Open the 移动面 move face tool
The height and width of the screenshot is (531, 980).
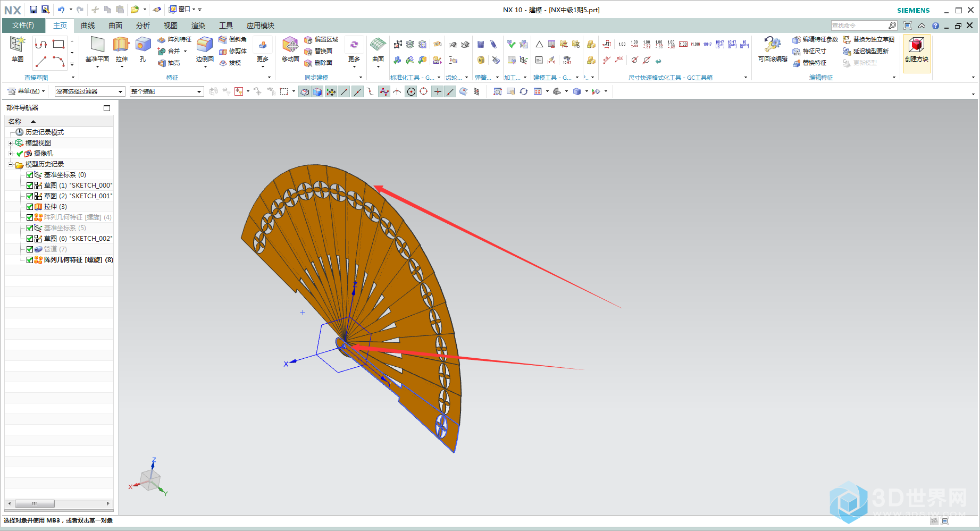point(290,49)
